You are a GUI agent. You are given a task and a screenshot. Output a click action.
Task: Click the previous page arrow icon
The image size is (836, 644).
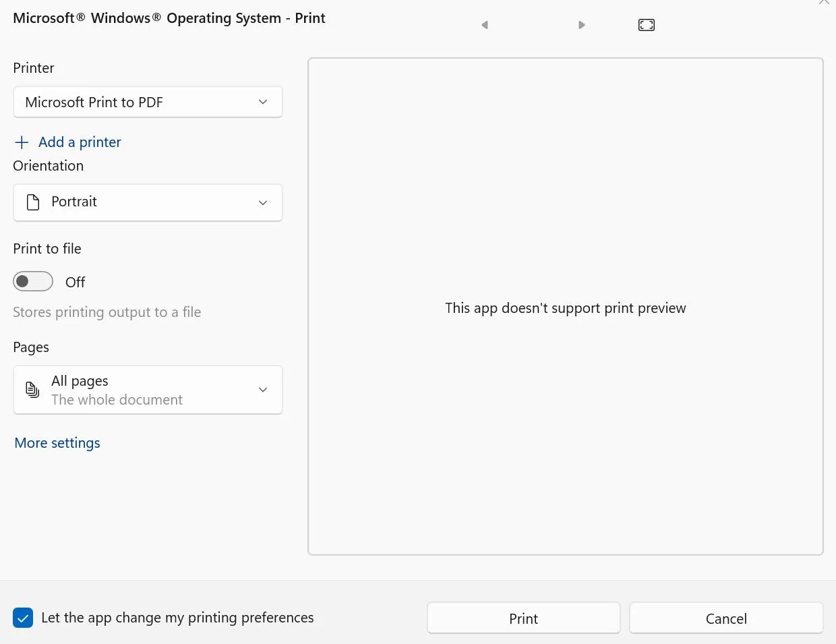pos(484,25)
